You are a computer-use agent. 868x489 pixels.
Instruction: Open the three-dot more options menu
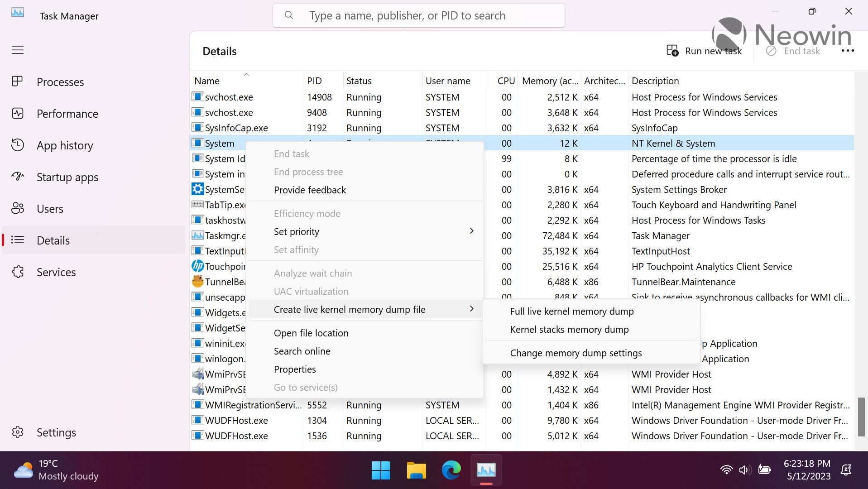[x=848, y=51]
